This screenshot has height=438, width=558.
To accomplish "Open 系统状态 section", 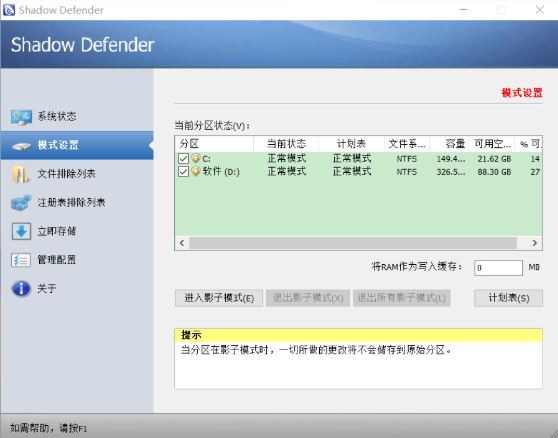I will (x=77, y=116).
